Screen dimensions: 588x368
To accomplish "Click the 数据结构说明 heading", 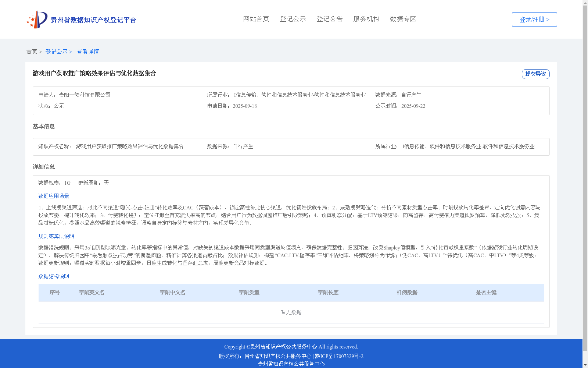I will 54,276.
